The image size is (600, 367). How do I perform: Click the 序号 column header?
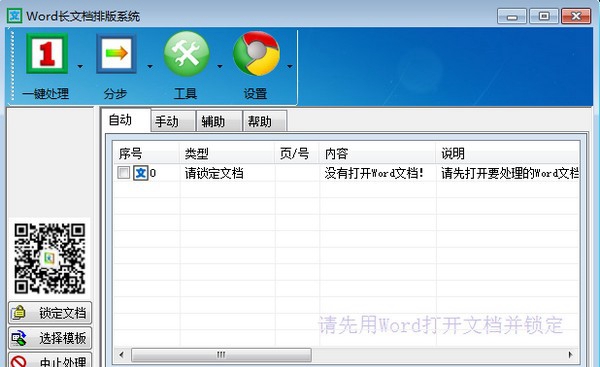tap(147, 153)
